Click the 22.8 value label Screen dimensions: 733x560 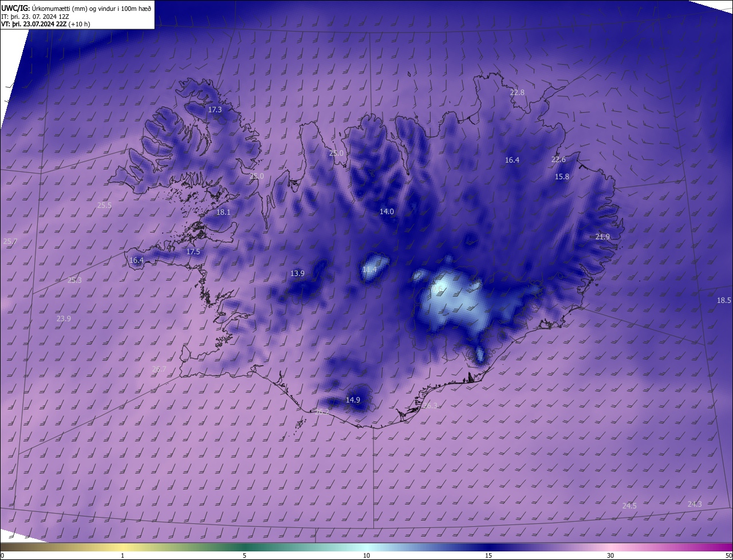[517, 92]
